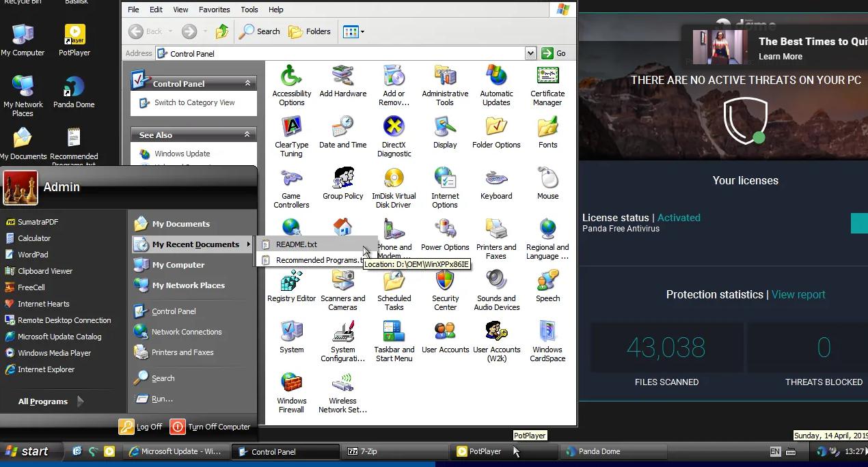The image size is (868, 467).
Task: Launch SumatraPDF from Start menu
Action: (x=38, y=222)
